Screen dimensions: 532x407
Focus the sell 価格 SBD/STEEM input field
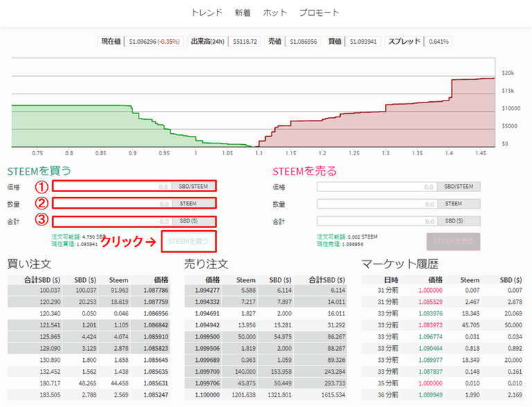(378, 187)
